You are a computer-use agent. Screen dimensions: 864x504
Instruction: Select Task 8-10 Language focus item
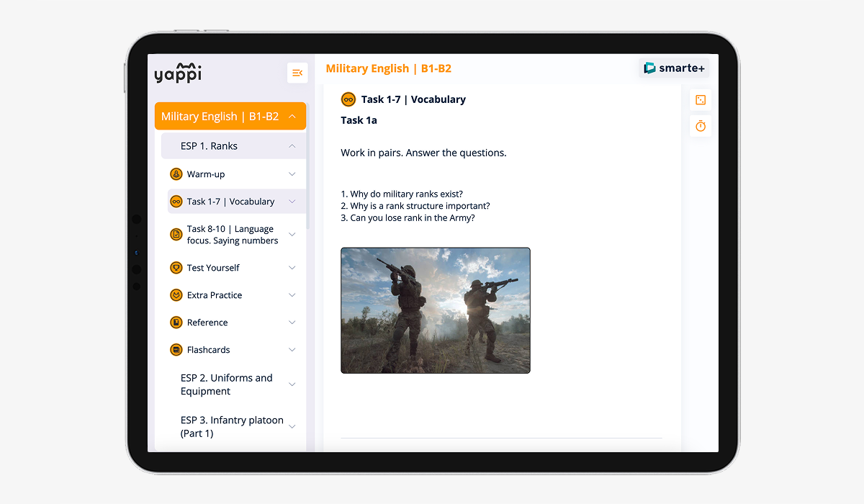click(x=232, y=235)
